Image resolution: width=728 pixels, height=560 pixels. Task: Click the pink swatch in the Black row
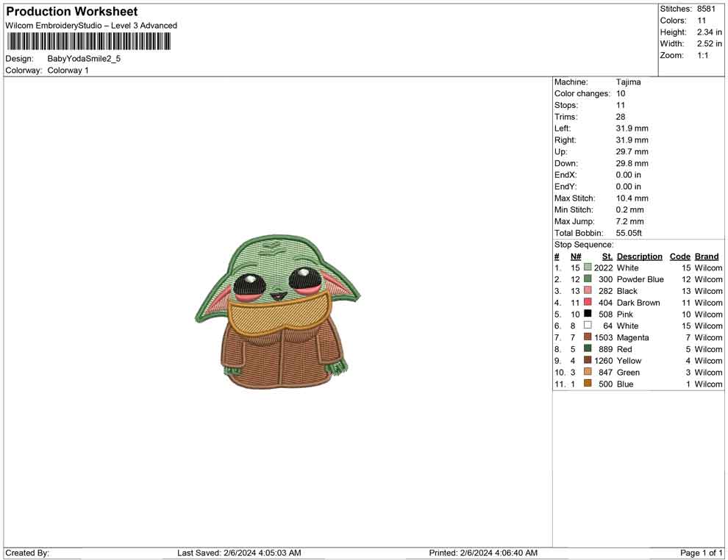coord(588,290)
